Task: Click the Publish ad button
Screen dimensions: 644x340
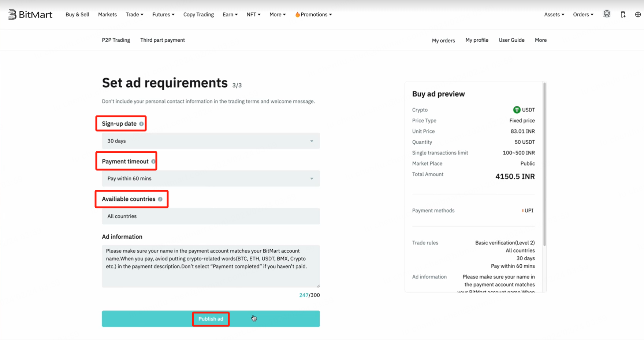Action: click(211, 319)
